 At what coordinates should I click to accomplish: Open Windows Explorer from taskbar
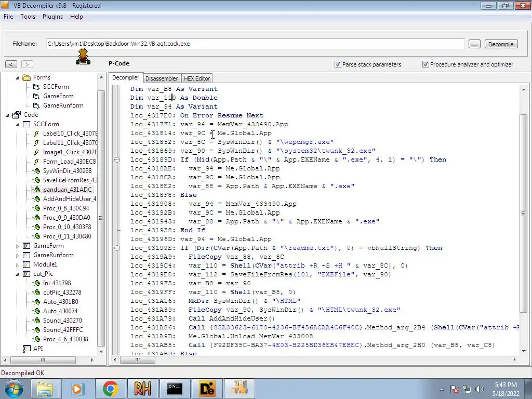pos(45,389)
